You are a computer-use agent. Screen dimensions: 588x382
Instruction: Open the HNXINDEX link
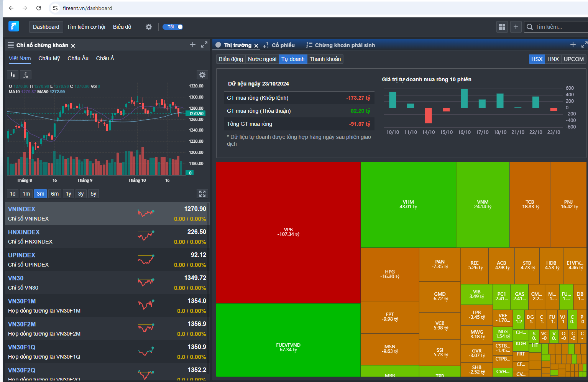[x=24, y=232]
